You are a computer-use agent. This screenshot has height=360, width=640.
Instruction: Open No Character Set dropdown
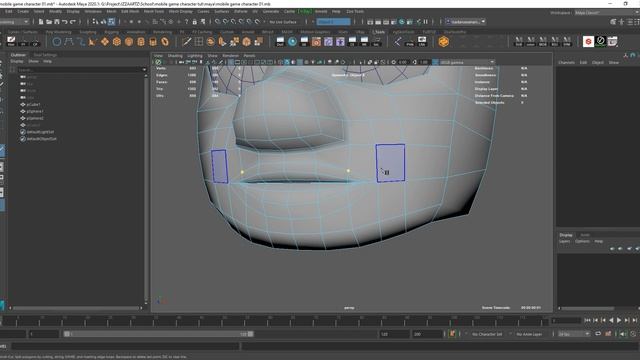[487, 334]
